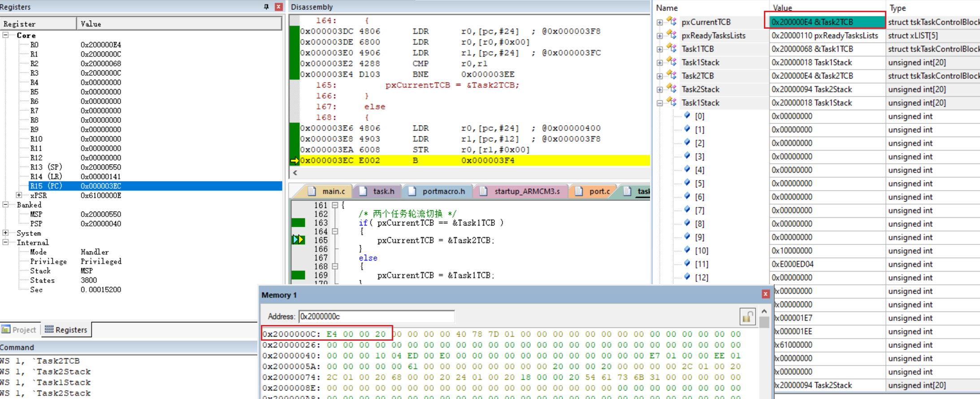Expand pxCurrentTCB in Watch window
Screen dimensions: 980x399
tap(659, 22)
